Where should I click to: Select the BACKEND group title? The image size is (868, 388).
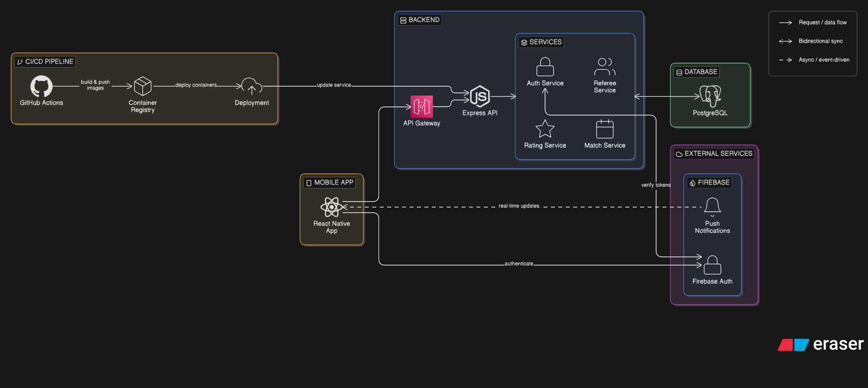424,20
